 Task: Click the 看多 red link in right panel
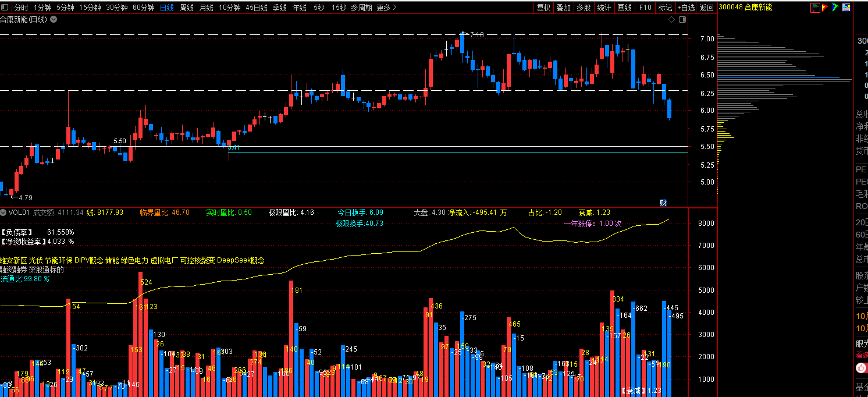pos(862,355)
